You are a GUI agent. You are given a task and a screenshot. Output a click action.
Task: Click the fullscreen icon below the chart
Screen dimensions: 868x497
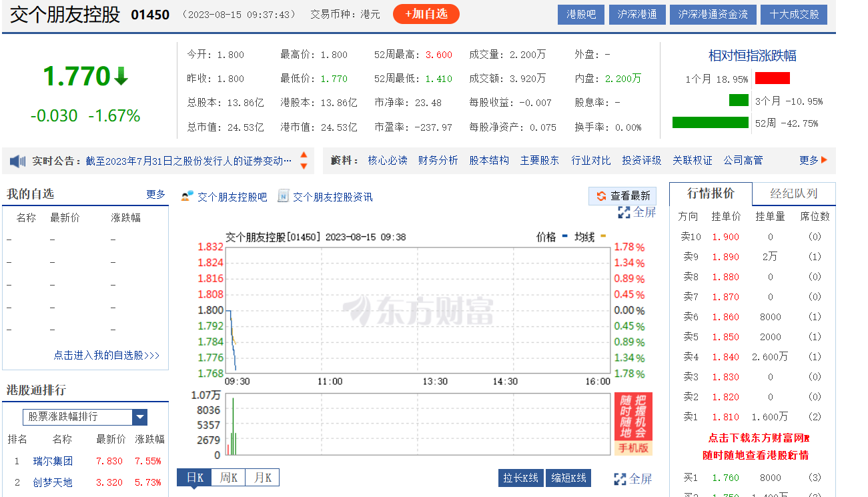pos(620,479)
